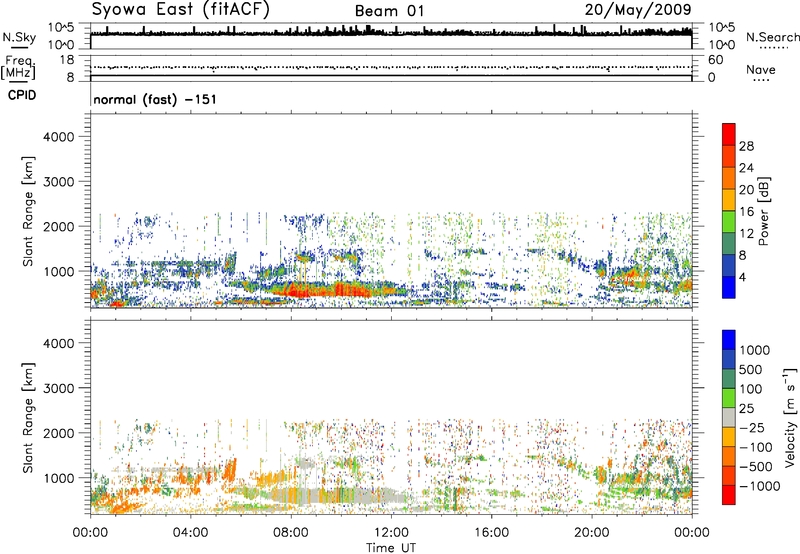Click the date "20/May/2009"
The image size is (800, 554).
click(x=638, y=9)
